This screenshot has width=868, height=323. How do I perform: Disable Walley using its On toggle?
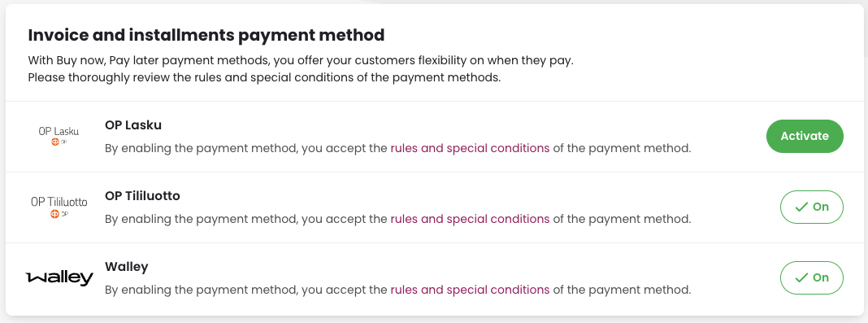tap(812, 277)
